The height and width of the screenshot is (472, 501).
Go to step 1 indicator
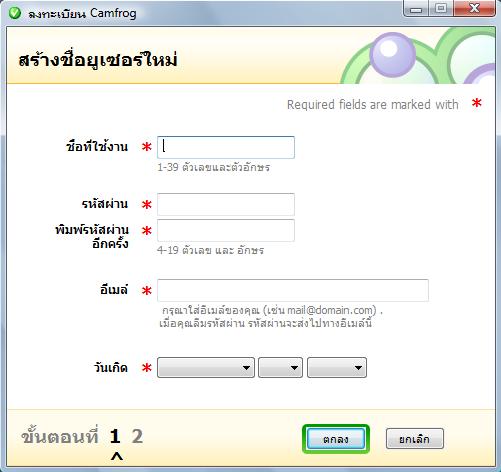[x=115, y=436]
